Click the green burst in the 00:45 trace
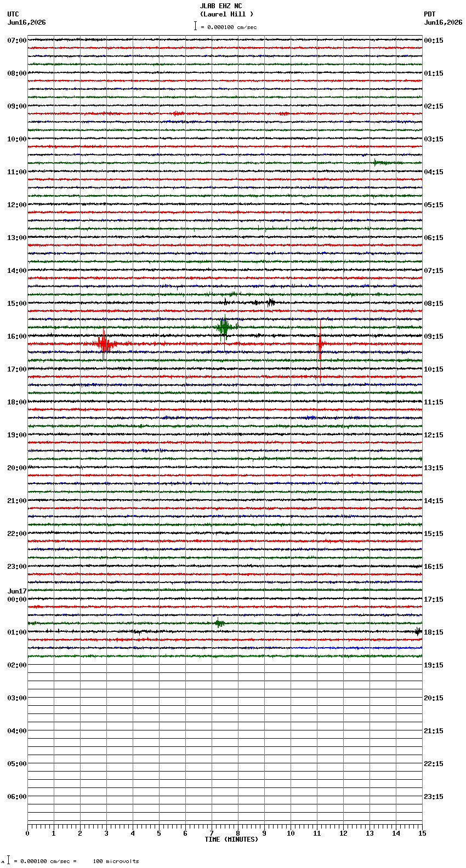466x868 pixels. point(219,623)
